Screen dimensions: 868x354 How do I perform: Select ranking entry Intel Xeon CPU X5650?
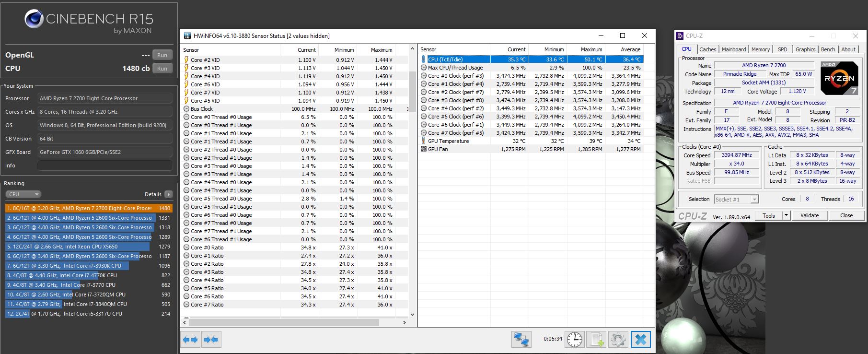click(89, 247)
